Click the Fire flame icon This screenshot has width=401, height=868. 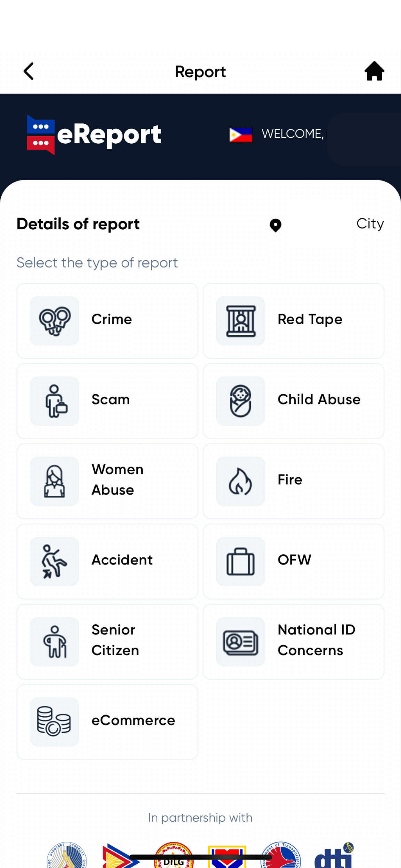pos(240,481)
